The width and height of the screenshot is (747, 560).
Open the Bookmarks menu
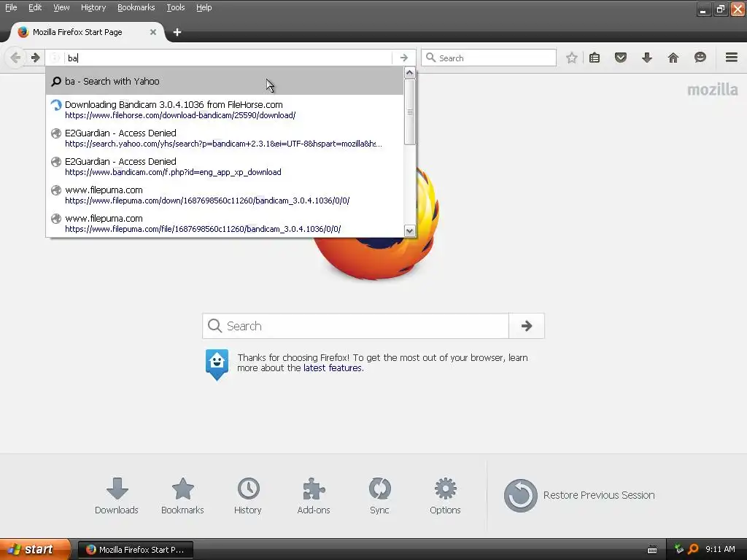pyautogui.click(x=136, y=7)
